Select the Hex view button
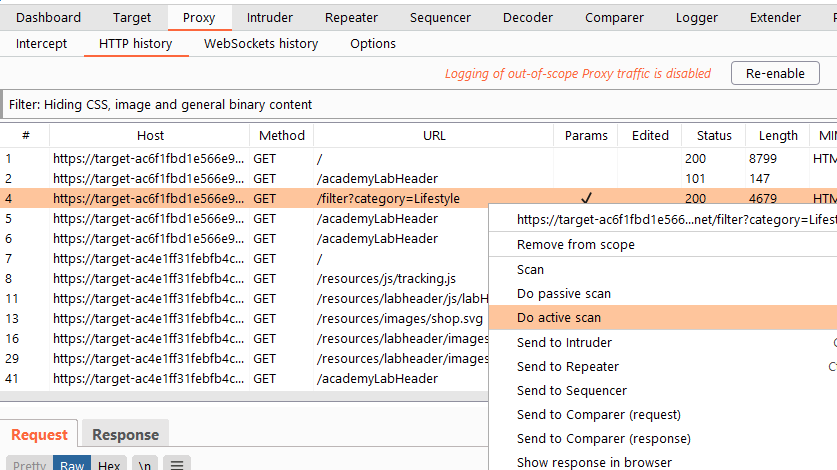 (x=109, y=464)
